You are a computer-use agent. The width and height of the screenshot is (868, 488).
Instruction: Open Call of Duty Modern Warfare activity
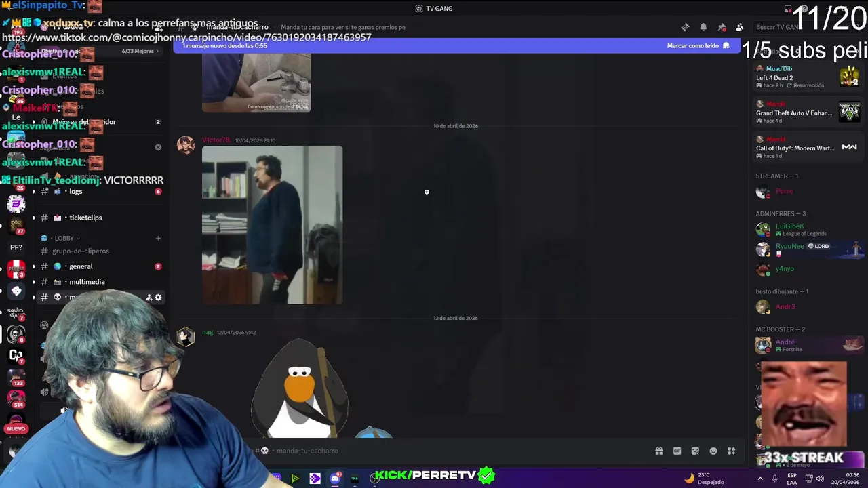[x=807, y=147]
